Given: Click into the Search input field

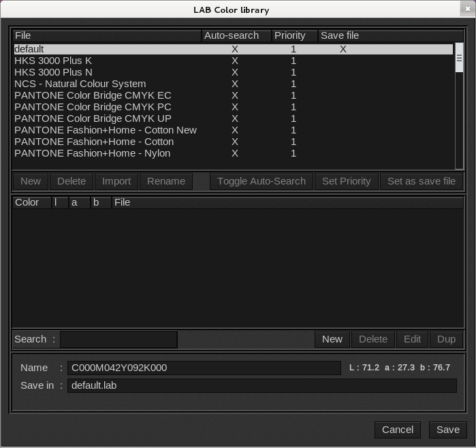Looking at the screenshot, I should click(x=118, y=339).
